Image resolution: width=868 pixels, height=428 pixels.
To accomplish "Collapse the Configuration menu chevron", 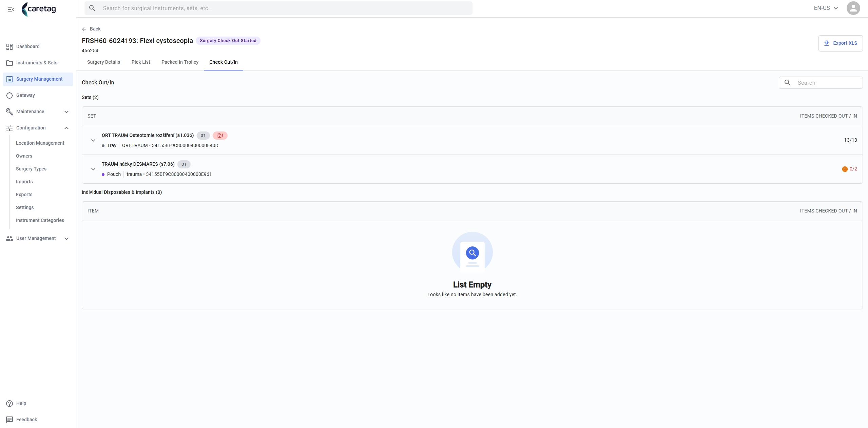I will pos(66,128).
